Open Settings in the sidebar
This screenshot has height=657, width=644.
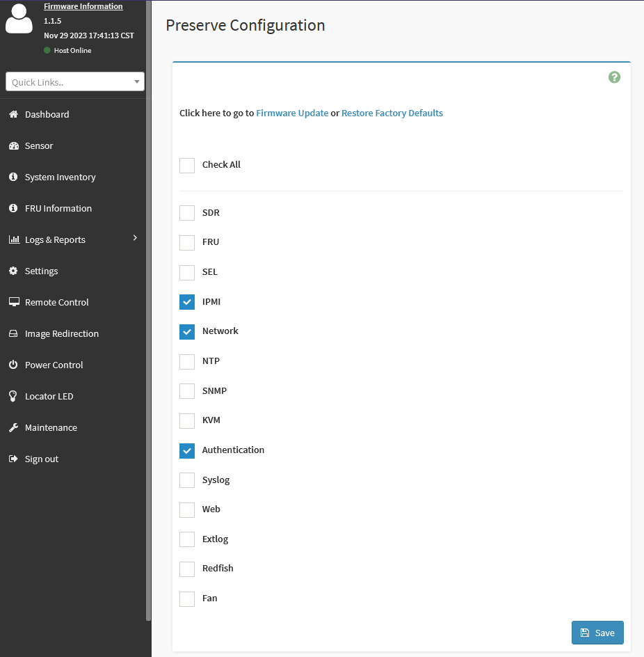(41, 271)
